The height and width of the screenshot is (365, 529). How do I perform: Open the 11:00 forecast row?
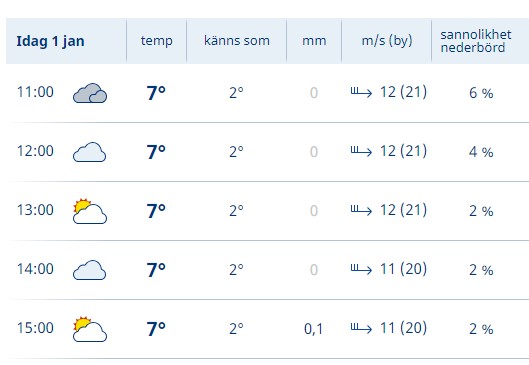pyautogui.click(x=268, y=93)
